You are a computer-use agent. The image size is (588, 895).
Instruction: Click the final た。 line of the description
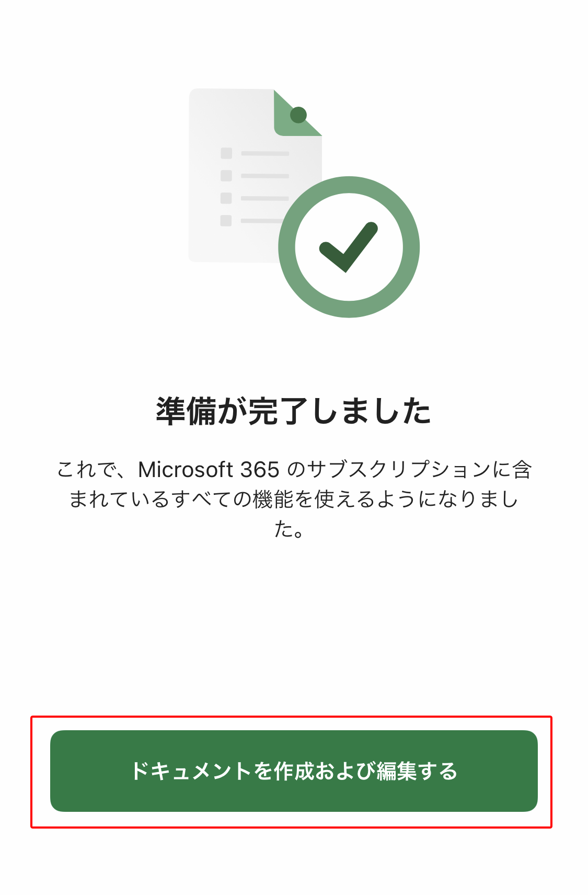click(x=290, y=529)
